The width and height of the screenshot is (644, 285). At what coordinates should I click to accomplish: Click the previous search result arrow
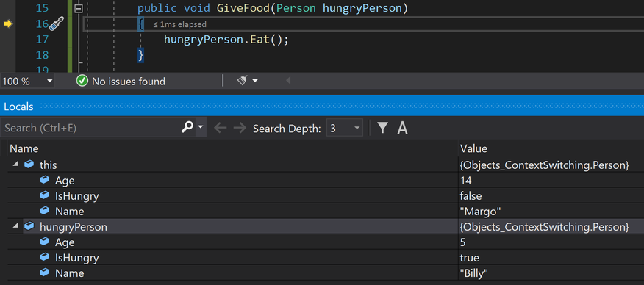tap(221, 129)
